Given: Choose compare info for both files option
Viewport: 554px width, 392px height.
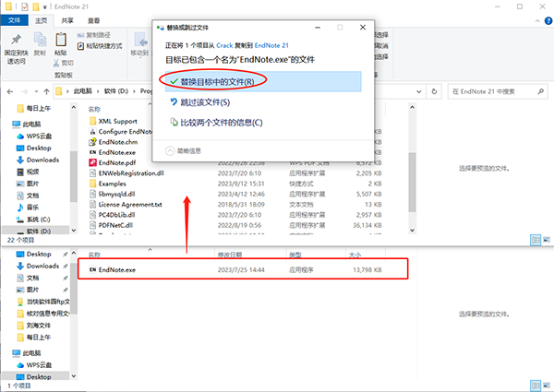Looking at the screenshot, I should (x=217, y=123).
